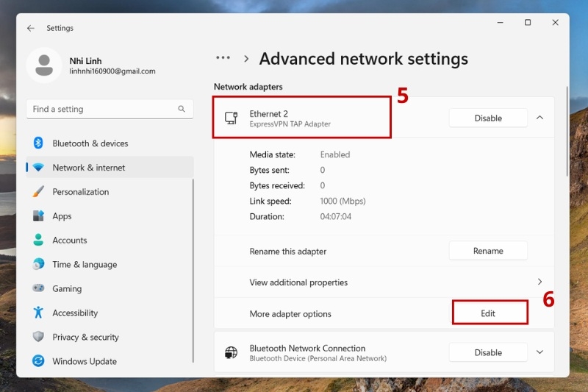
Task: Click the Network adapters heading
Action: 248,87
